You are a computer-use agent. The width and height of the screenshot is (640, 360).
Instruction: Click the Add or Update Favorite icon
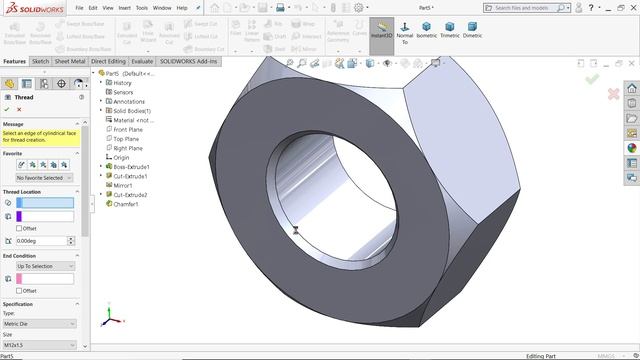[32, 164]
